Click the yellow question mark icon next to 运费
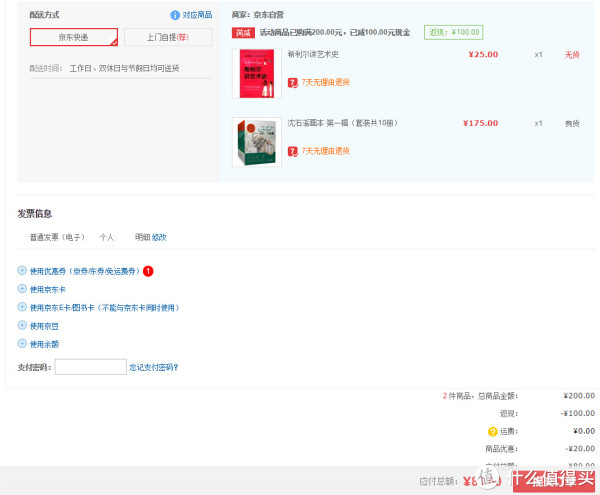 point(492,432)
